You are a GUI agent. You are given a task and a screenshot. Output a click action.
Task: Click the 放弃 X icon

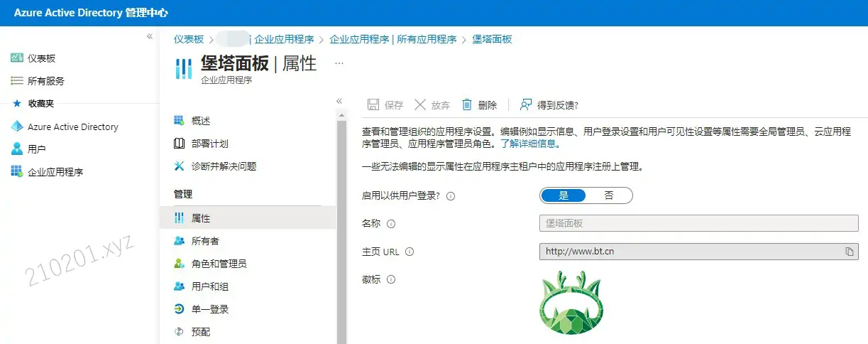[420, 104]
